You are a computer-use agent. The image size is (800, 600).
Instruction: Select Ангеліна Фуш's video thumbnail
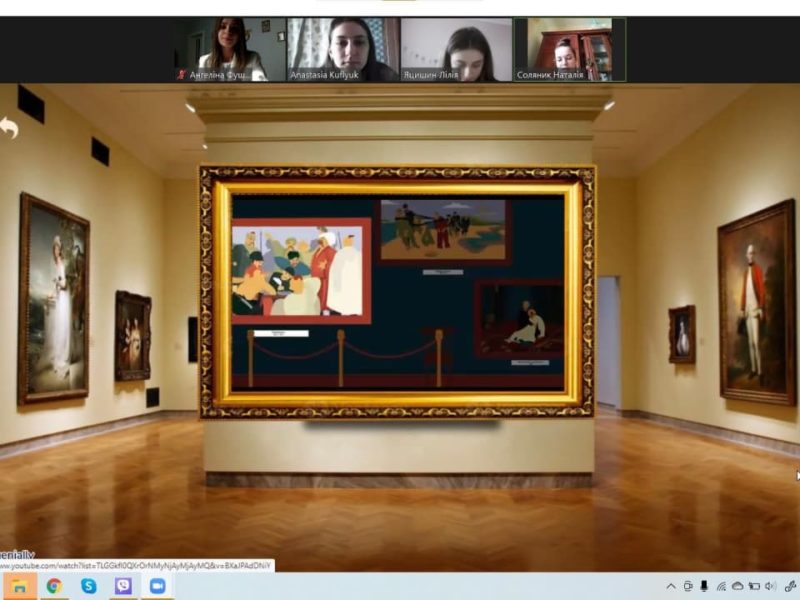pos(228,49)
